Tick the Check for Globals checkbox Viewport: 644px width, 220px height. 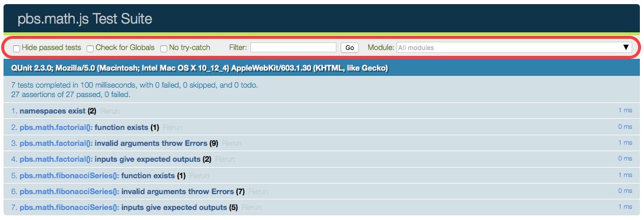tap(90, 49)
